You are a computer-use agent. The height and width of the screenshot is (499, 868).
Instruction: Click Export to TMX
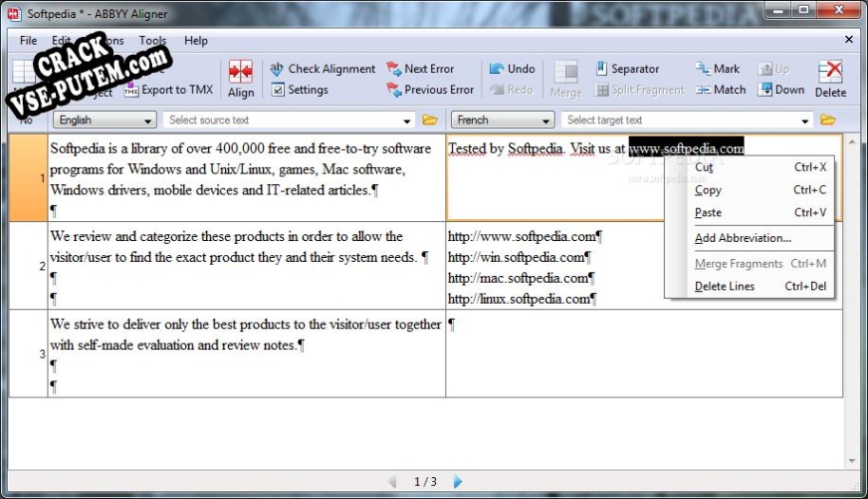[169, 90]
